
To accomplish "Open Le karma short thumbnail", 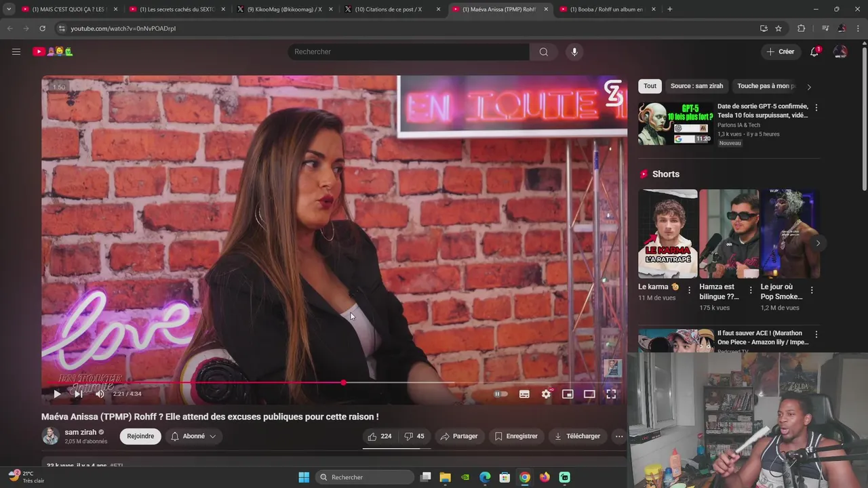I will pos(667,234).
